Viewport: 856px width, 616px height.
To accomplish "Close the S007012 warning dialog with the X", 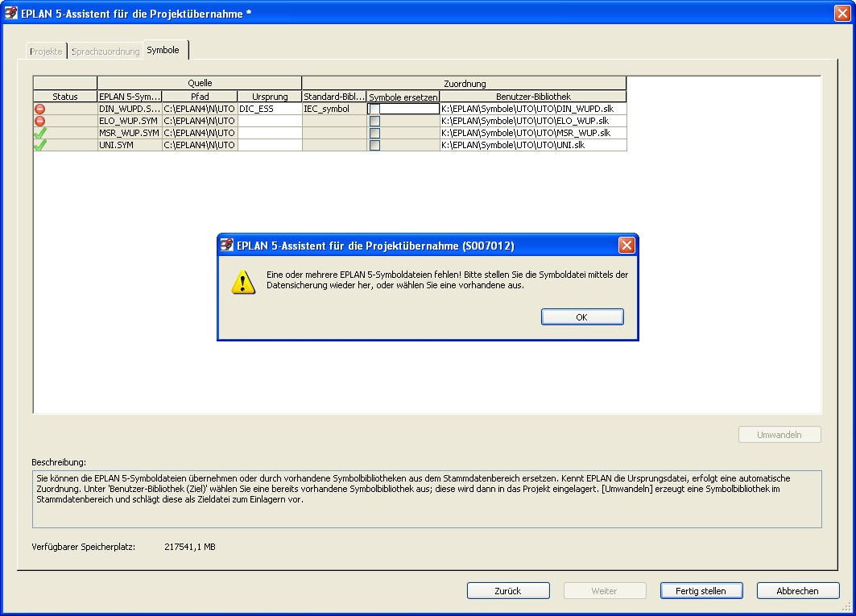I will 626,246.
